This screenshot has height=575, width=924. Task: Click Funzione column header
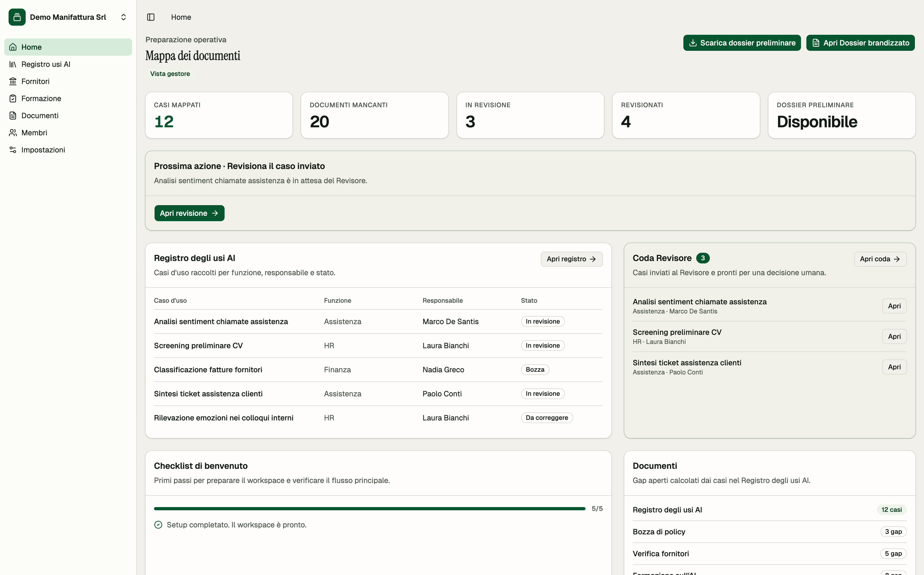coord(337,300)
